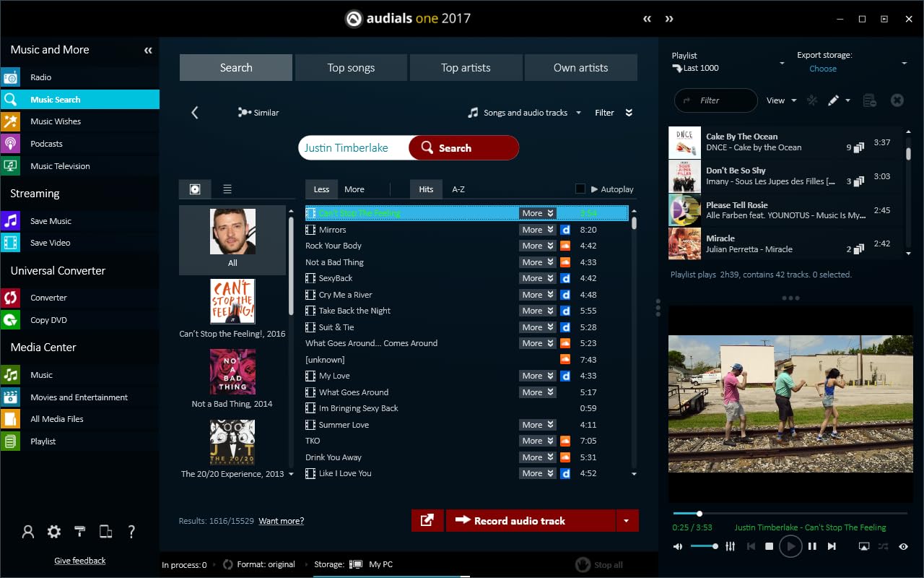
Task: Select Not a Bad Thing album cover
Action: tap(232, 372)
